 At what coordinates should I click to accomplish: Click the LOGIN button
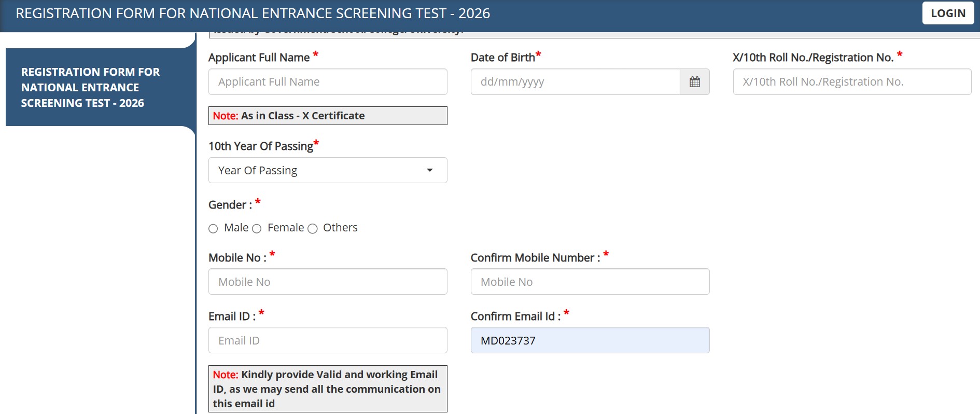pos(947,13)
